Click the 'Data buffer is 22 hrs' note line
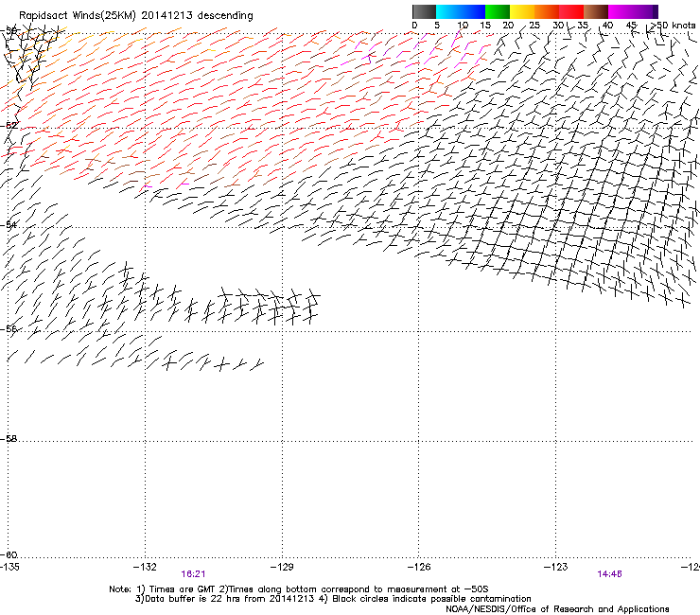This screenshot has height=615, width=700. (333, 599)
